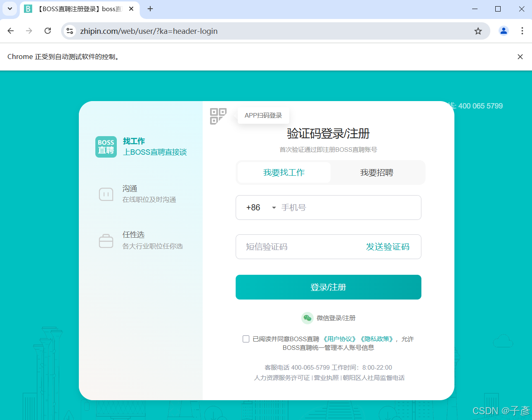Go back with the browser back arrow
The image size is (532, 420).
[11, 31]
